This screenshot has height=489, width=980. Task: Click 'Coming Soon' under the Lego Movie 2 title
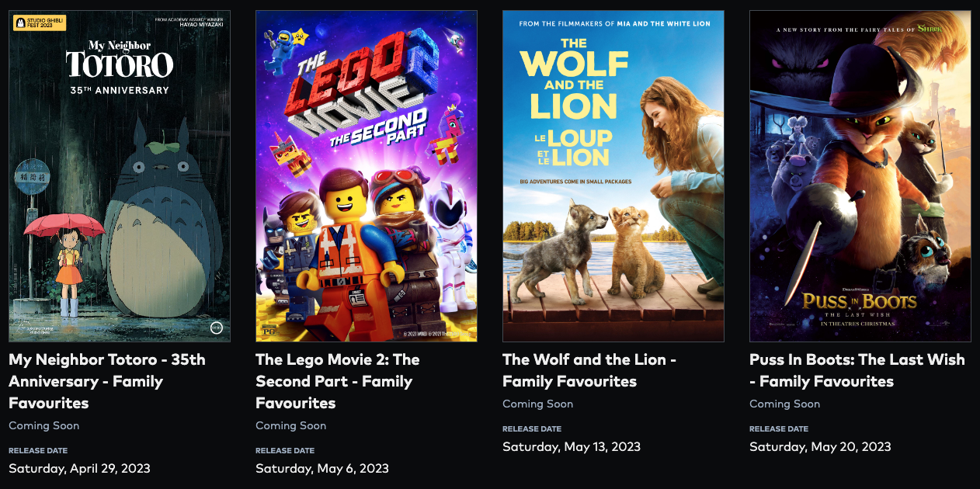[291, 425]
